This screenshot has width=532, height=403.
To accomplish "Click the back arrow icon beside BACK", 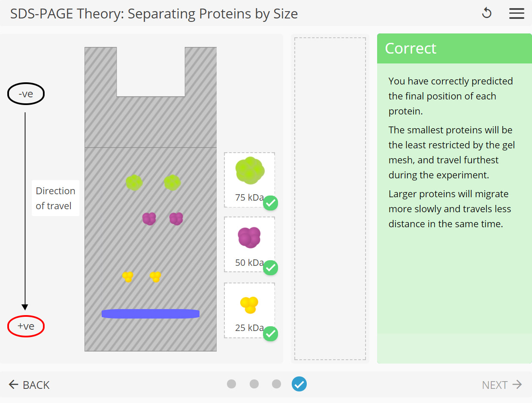I will (x=13, y=385).
